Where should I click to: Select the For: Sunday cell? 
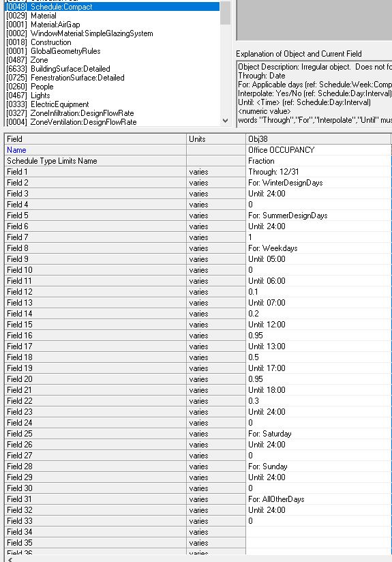pos(318,467)
